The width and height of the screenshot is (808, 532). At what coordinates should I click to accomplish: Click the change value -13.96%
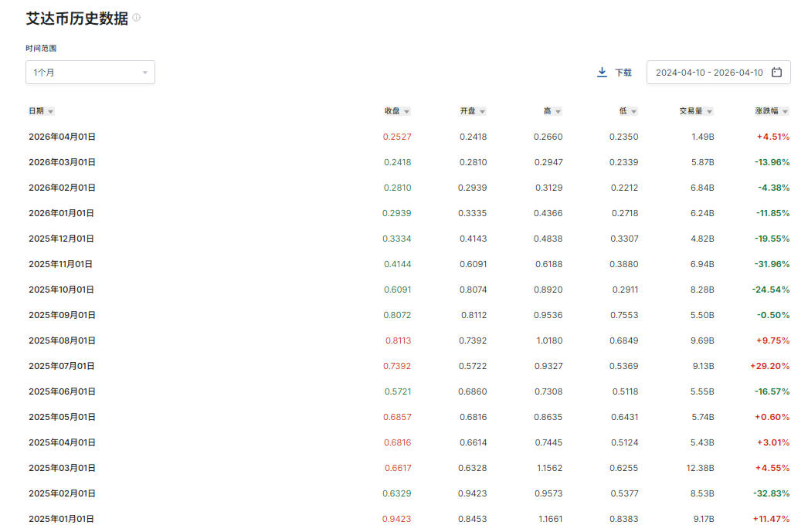click(x=772, y=162)
